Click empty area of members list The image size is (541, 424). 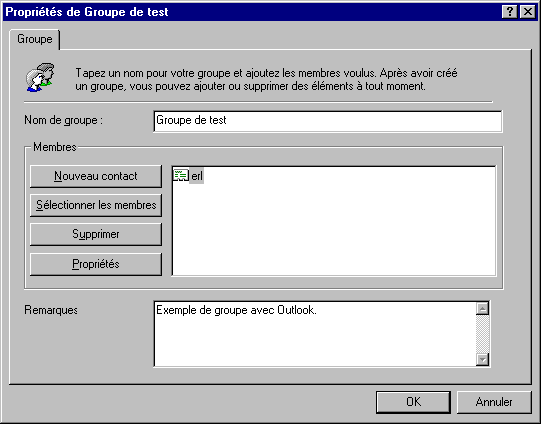334,235
